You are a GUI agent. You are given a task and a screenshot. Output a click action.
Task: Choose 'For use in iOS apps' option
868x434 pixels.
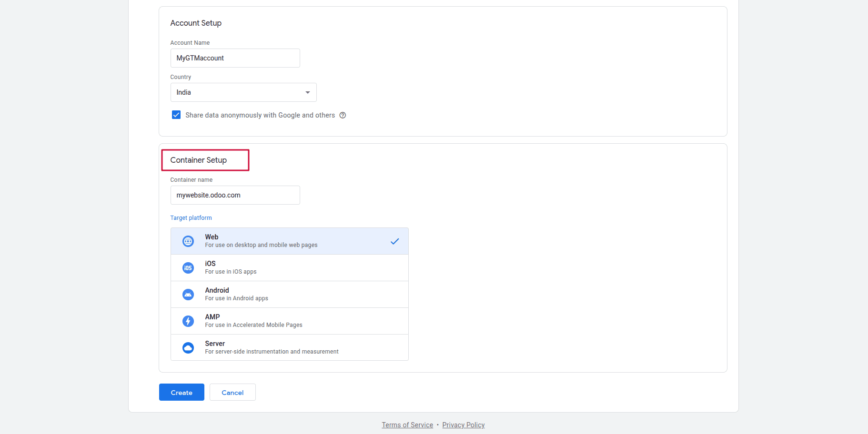[231, 272]
